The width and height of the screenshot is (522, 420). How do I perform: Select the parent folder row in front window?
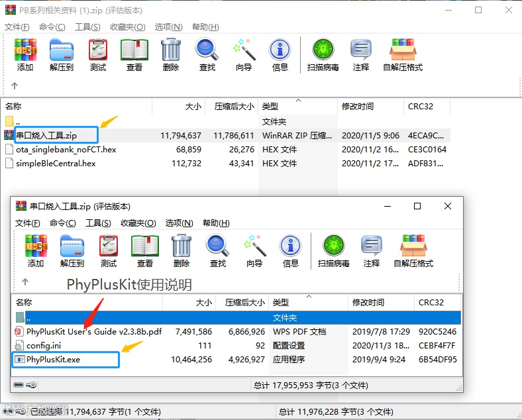point(237,317)
